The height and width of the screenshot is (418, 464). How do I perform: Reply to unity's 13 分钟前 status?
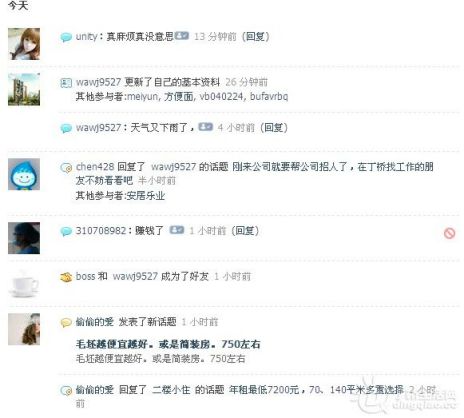click(255, 36)
